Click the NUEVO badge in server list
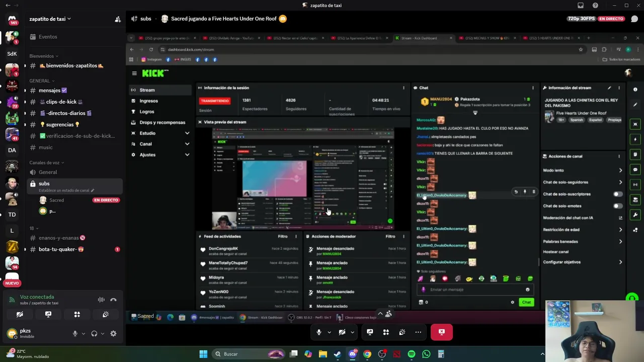644x362 pixels. 12,283
